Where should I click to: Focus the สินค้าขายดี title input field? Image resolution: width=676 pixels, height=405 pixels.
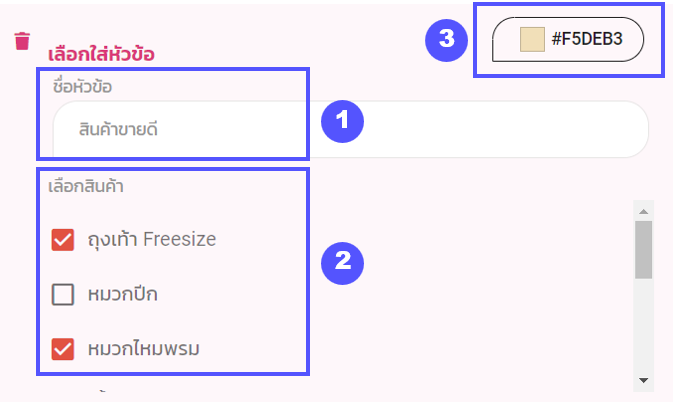(351, 129)
